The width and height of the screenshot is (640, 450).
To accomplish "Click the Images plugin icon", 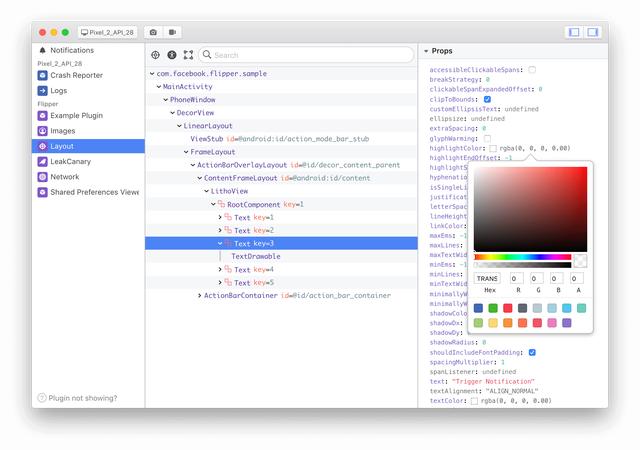I will (42, 131).
